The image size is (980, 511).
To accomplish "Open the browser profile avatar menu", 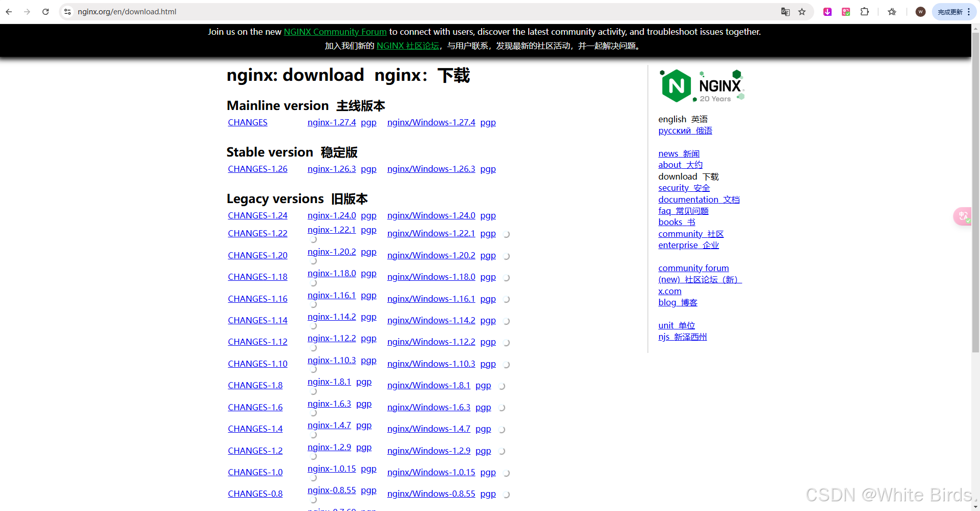I will tap(920, 11).
